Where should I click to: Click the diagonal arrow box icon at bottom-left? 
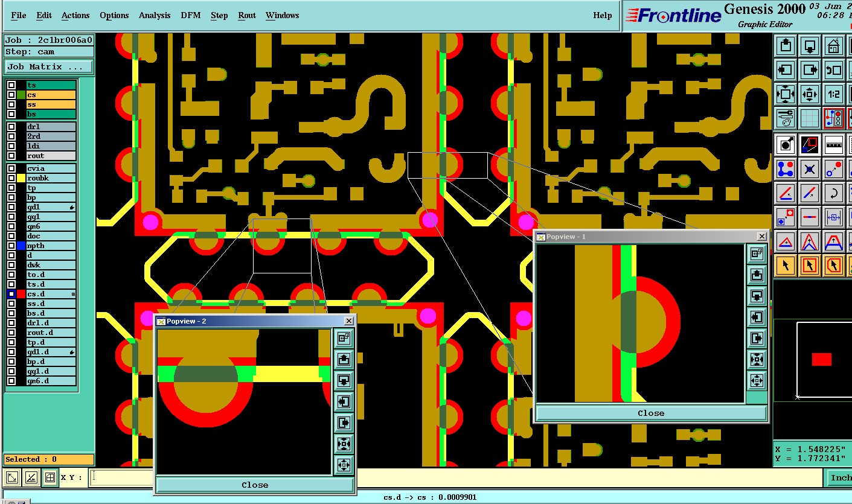click(12, 477)
